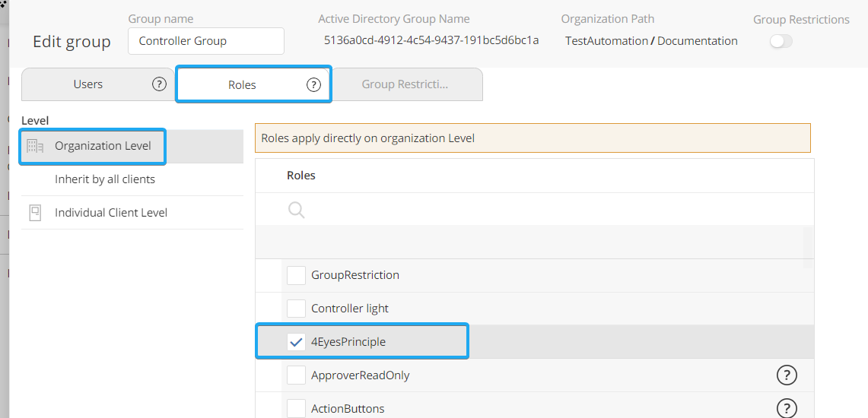Open help for ApproverReadOnly role
Viewport: 868px width, 418px height.
click(x=787, y=375)
